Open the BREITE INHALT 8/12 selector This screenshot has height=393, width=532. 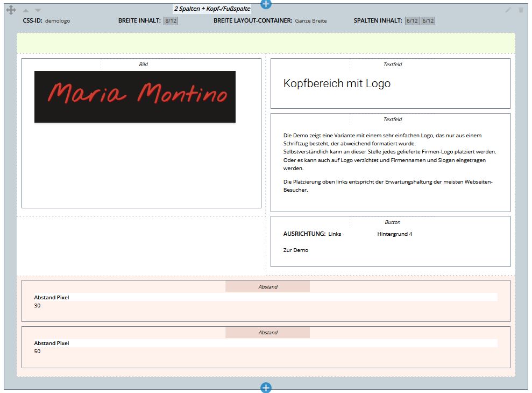[171, 20]
